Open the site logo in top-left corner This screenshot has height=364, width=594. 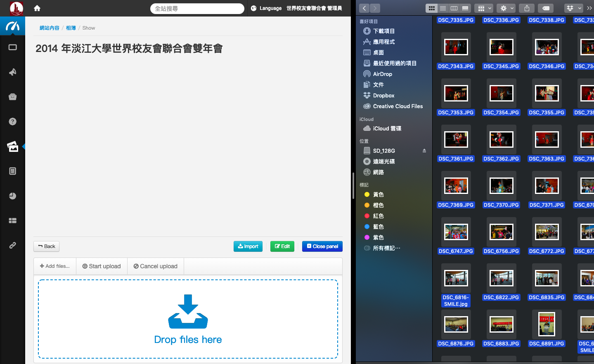17,8
